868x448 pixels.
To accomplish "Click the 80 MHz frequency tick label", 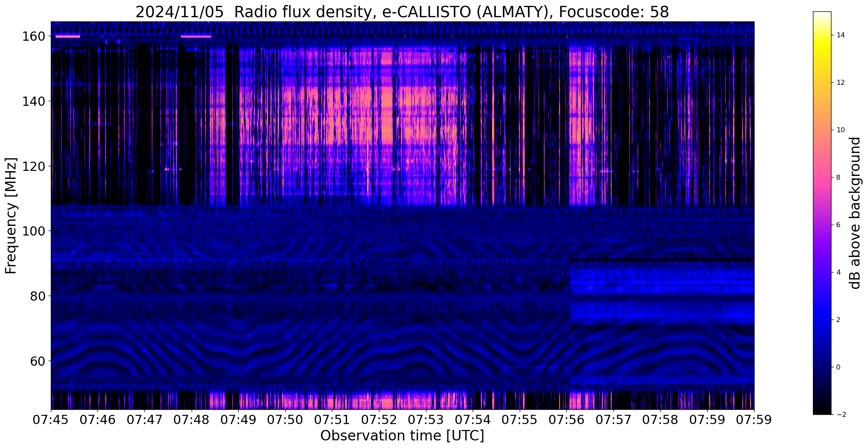I will [38, 296].
